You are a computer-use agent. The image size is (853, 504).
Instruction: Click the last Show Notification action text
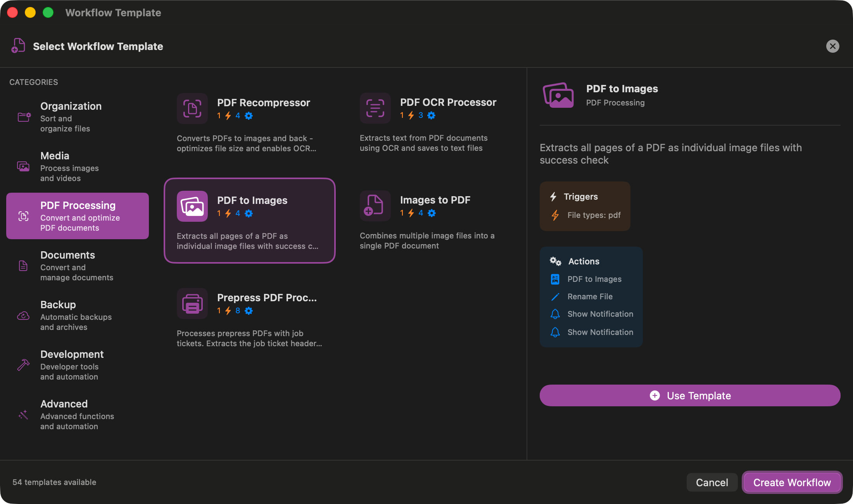point(600,332)
